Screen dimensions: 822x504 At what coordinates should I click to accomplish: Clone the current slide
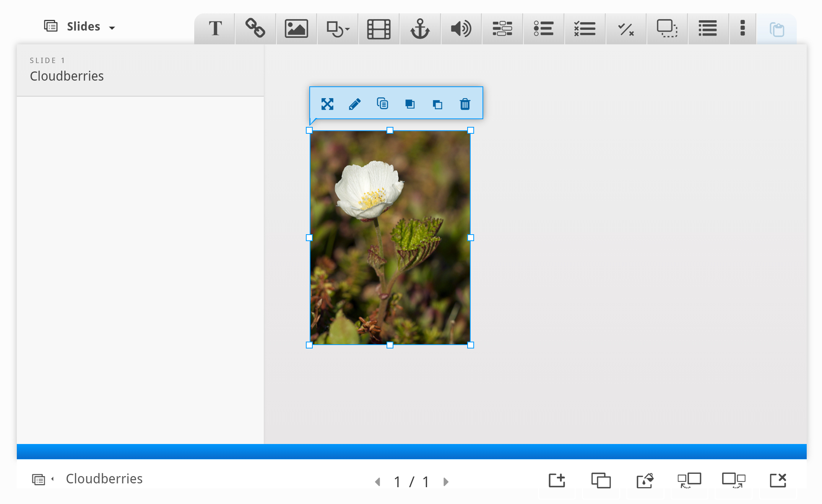(x=601, y=480)
